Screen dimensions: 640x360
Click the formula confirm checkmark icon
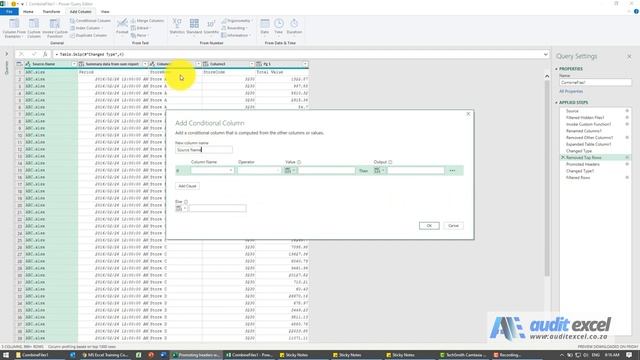[x=34, y=54]
